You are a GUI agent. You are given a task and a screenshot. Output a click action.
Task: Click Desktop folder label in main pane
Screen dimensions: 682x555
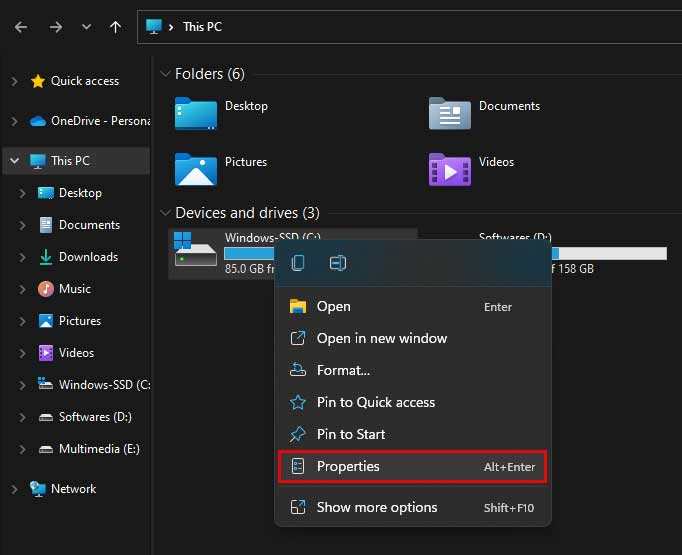[x=246, y=106]
